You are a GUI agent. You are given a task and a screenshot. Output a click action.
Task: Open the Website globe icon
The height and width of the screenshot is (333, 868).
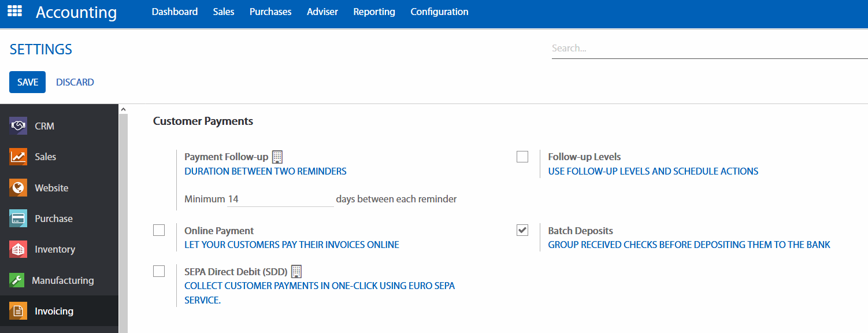click(x=18, y=188)
